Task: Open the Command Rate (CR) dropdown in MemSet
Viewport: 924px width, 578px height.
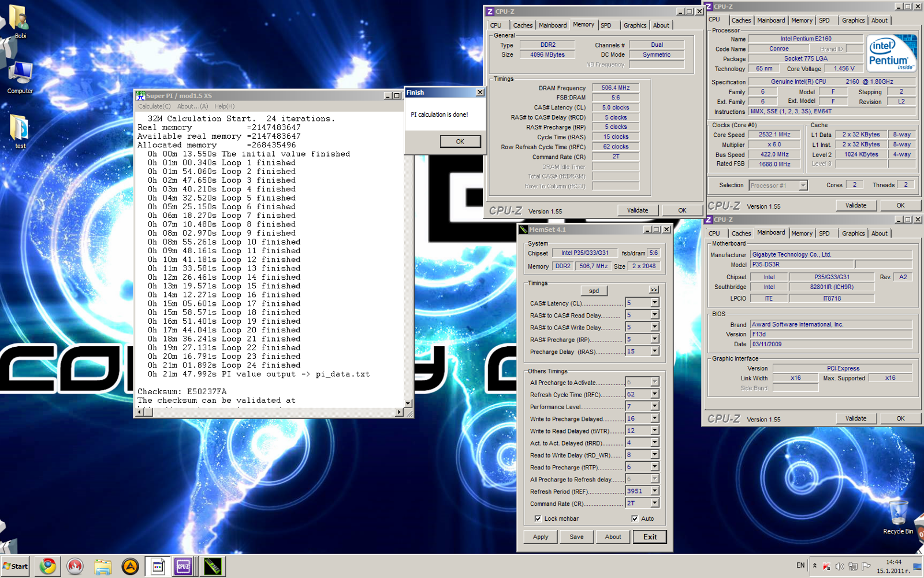Action: point(655,503)
